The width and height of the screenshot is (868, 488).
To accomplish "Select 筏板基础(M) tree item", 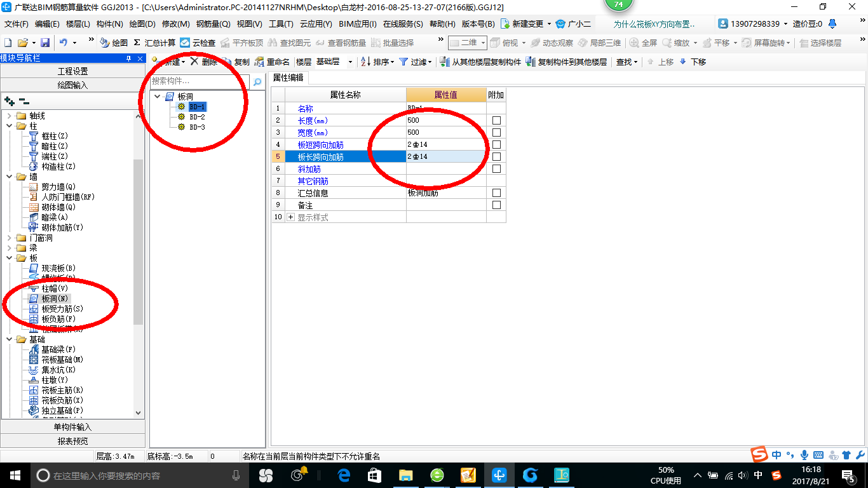I will (x=62, y=360).
